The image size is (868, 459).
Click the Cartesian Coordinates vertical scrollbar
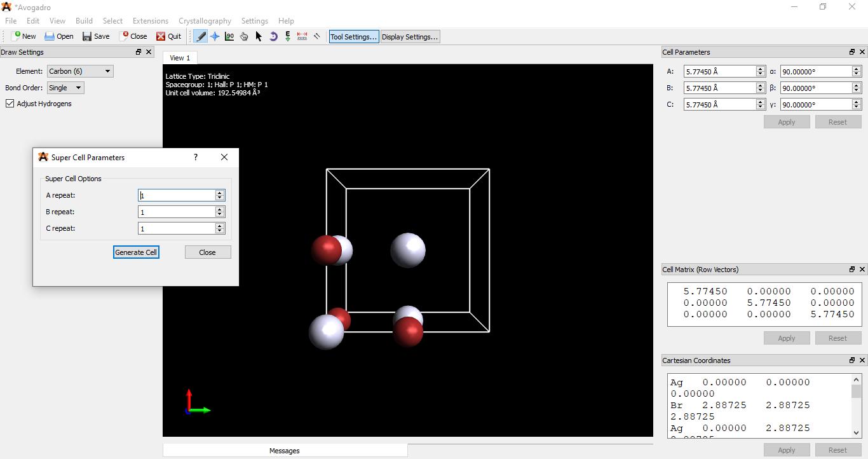click(x=856, y=407)
